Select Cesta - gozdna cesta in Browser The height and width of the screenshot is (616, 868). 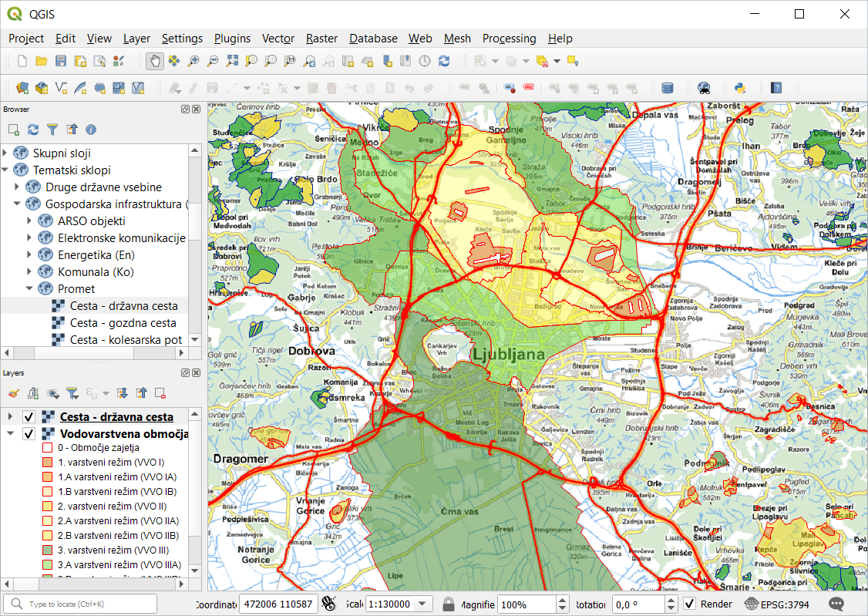[123, 323]
